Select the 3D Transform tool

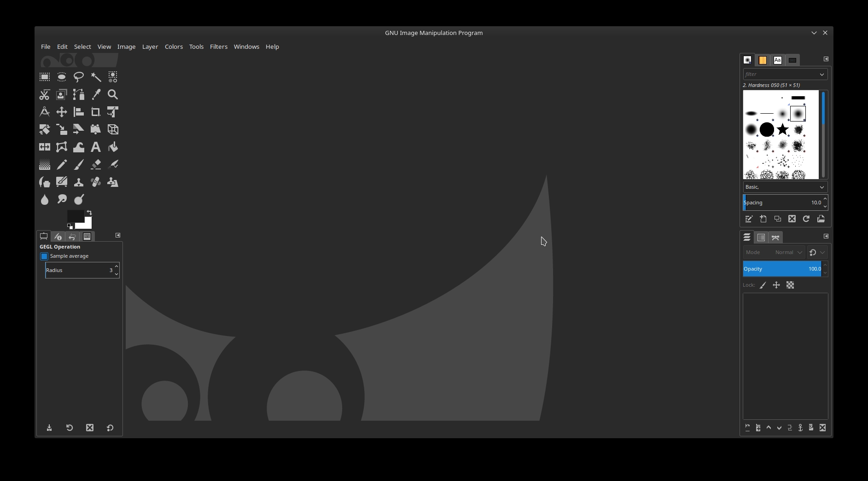click(x=113, y=129)
